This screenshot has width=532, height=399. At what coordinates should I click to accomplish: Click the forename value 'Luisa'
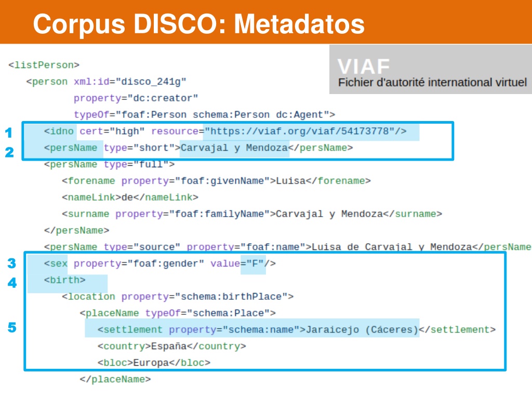pos(291,181)
